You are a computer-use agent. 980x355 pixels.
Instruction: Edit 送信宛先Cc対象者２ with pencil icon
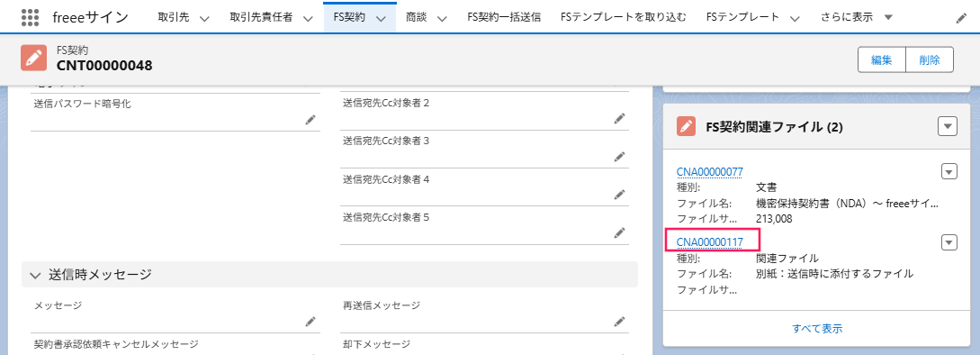tap(619, 118)
